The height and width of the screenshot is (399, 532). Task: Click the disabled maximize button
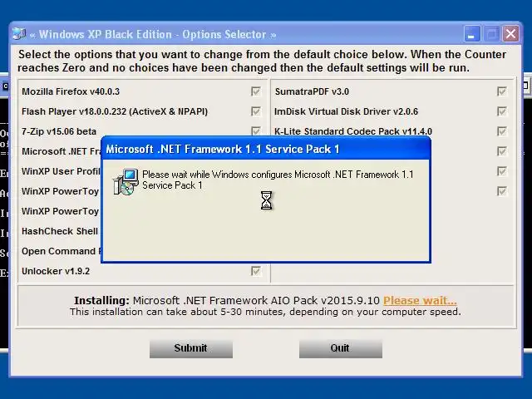[491, 34]
